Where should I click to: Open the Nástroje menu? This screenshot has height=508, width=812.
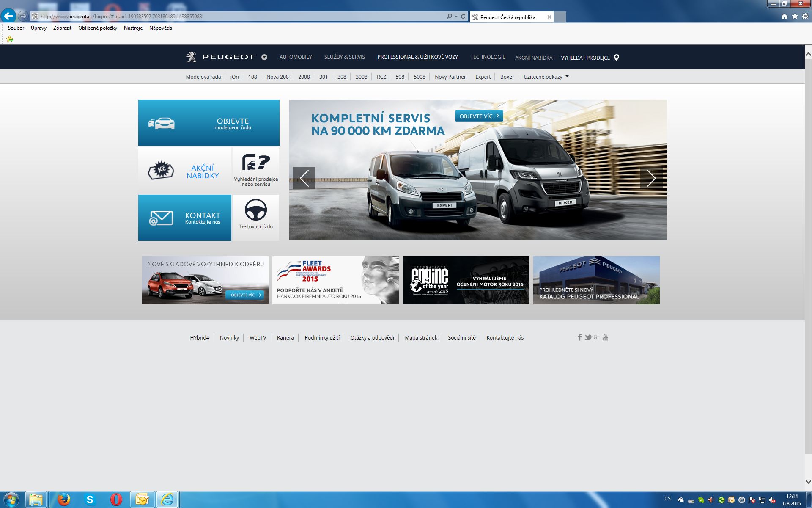click(133, 28)
